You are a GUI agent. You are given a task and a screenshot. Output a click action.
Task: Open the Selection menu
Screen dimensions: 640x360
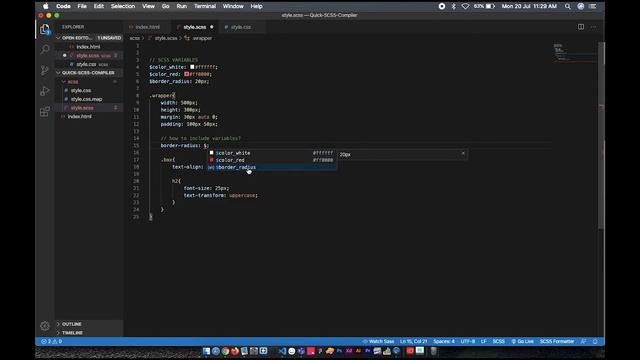tap(123, 6)
